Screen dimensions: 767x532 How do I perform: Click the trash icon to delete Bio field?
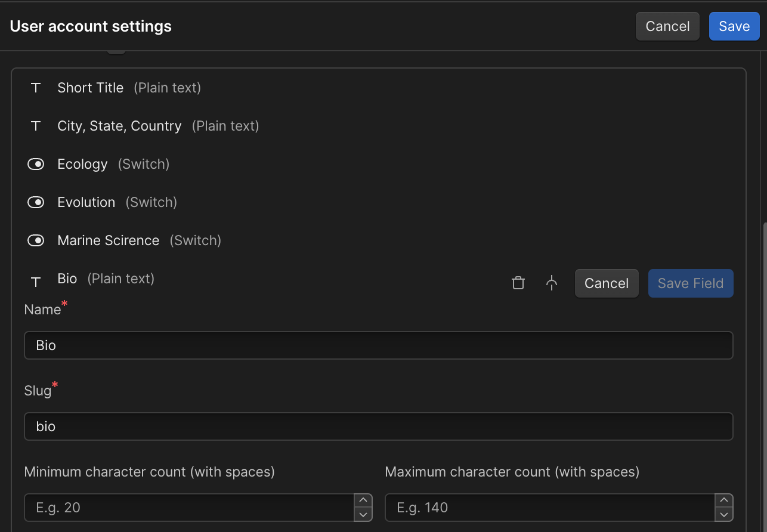tap(518, 283)
